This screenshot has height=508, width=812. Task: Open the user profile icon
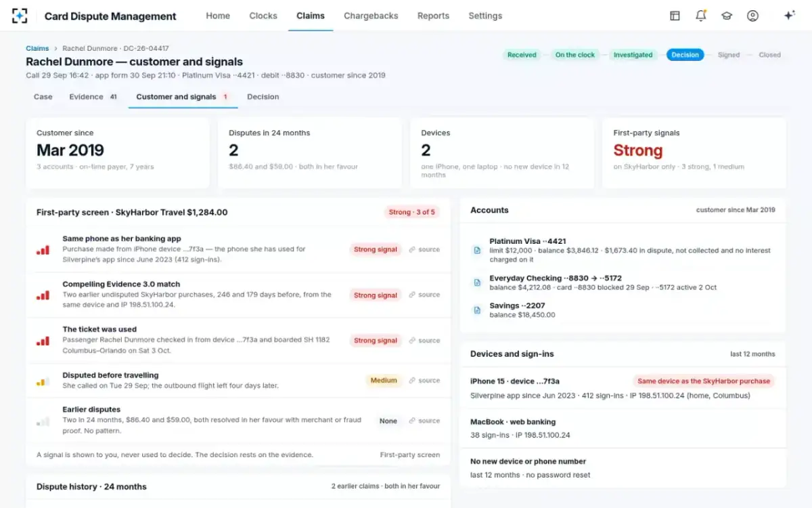click(x=752, y=16)
